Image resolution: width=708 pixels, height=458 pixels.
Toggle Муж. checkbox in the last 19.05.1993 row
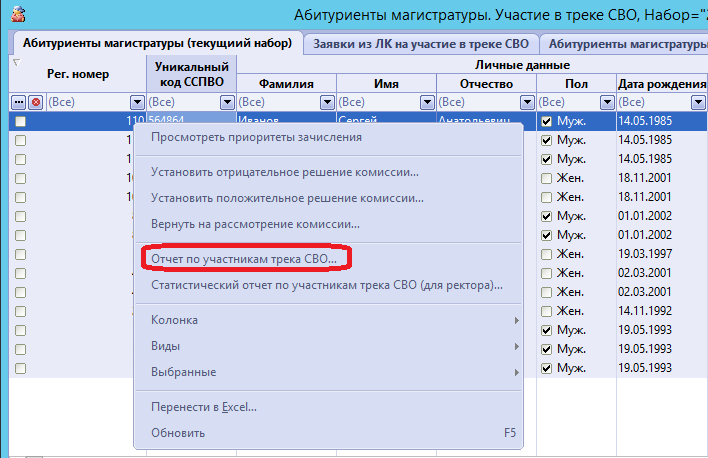(x=546, y=369)
